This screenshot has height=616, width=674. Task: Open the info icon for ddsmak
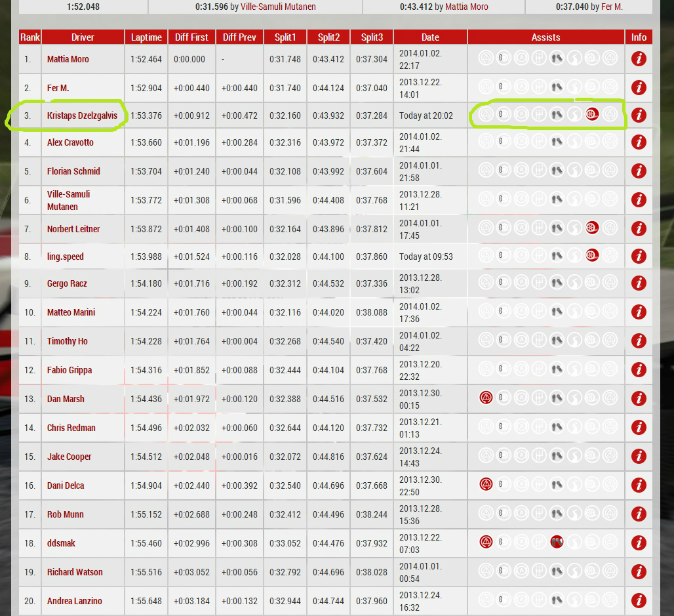(639, 543)
